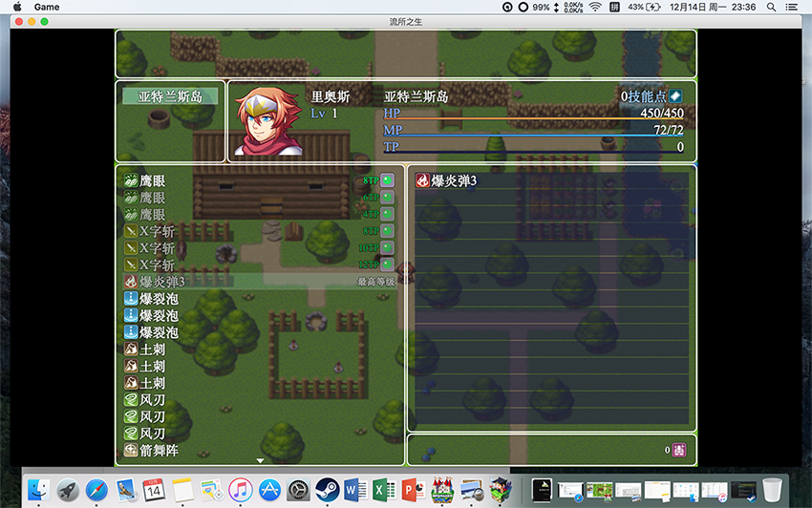This screenshot has width=812, height=508.
Task: Select the 鹰眼 skill icon costing 6TP
Action: (131, 198)
